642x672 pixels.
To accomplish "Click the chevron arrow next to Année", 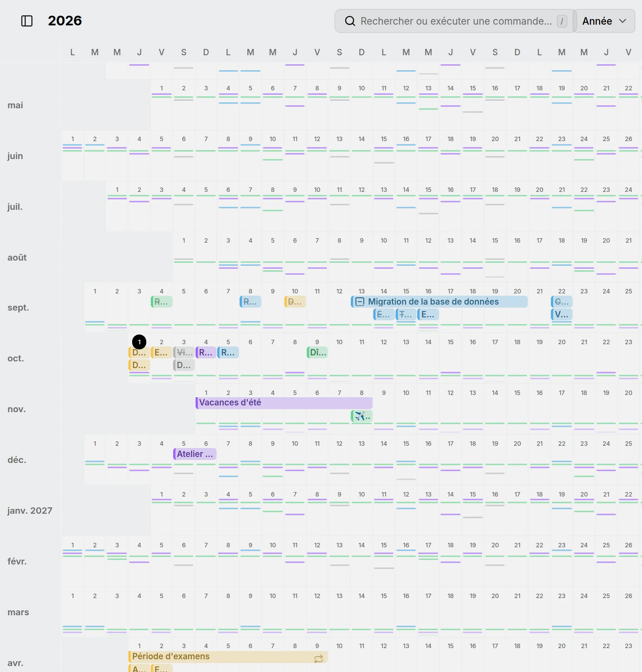I will [623, 21].
